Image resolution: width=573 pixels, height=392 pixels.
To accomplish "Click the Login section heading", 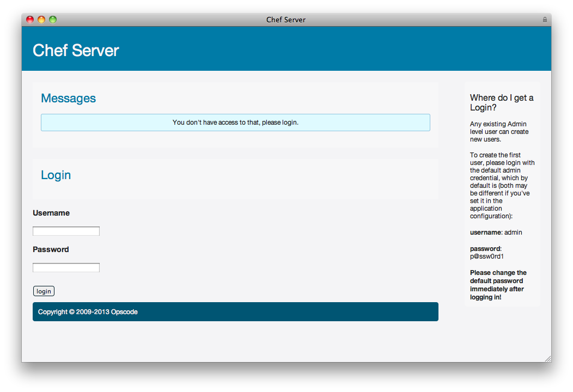I will click(x=56, y=175).
